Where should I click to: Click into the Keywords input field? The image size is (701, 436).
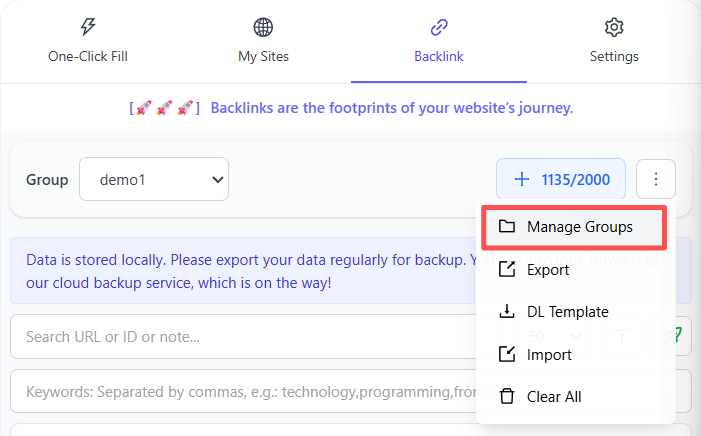[x=240, y=392]
